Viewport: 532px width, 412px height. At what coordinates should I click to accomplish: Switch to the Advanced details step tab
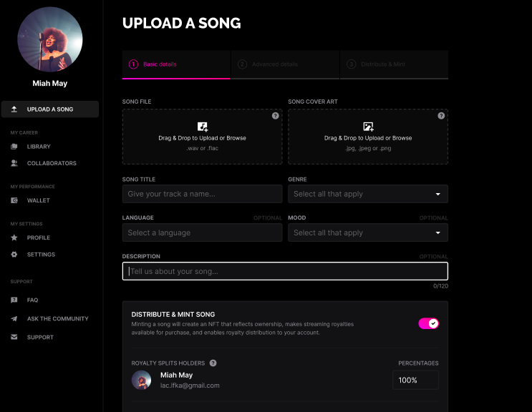pyautogui.click(x=285, y=64)
